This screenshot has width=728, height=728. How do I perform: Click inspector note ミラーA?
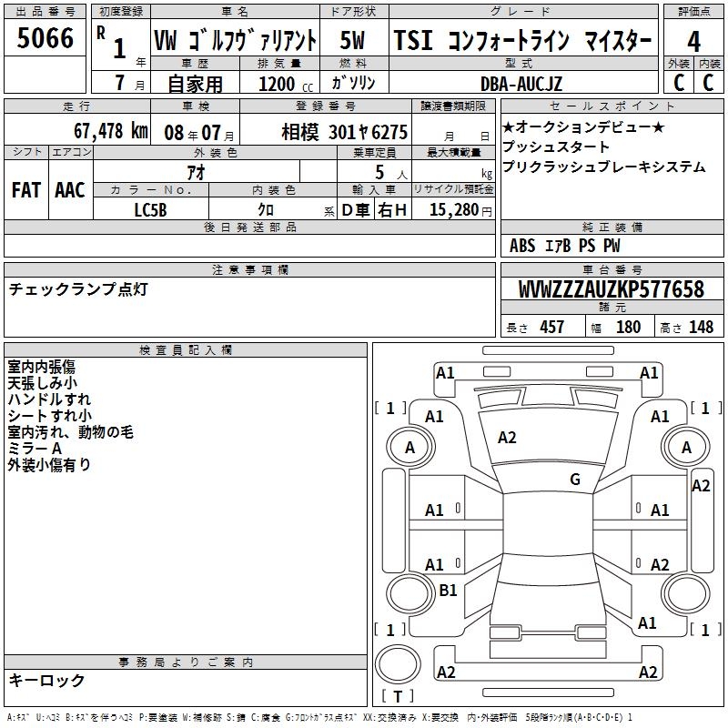pyautogui.click(x=35, y=448)
